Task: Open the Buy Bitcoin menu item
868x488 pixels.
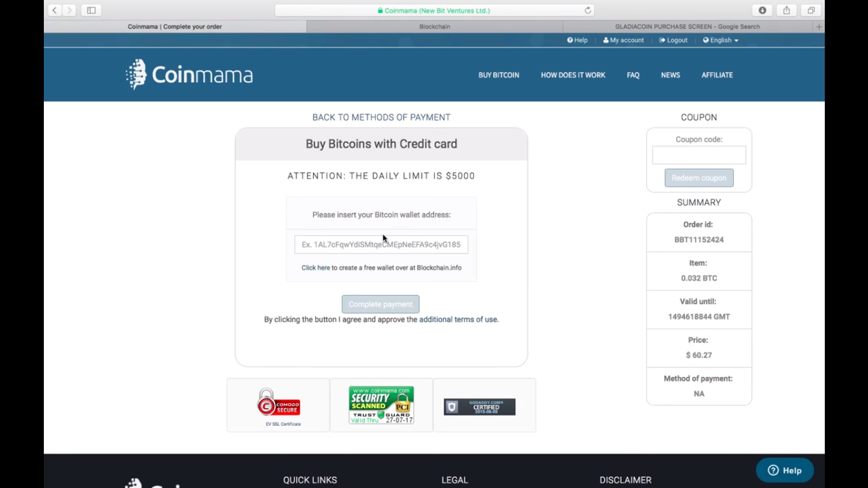Action: coord(499,75)
